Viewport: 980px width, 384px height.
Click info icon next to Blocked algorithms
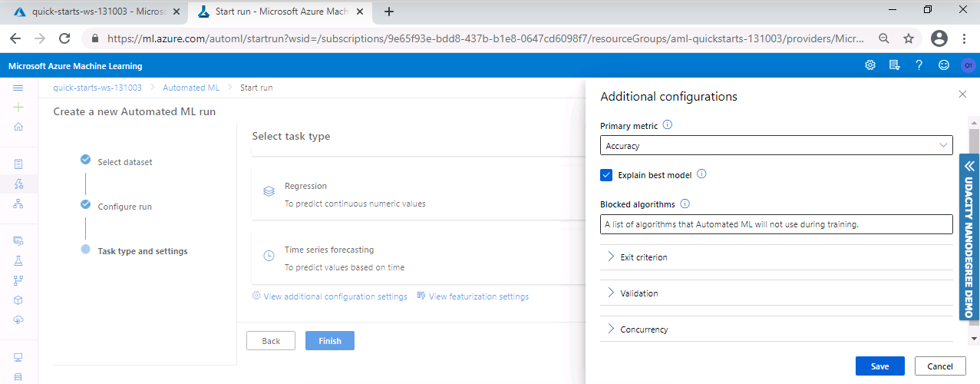click(685, 204)
